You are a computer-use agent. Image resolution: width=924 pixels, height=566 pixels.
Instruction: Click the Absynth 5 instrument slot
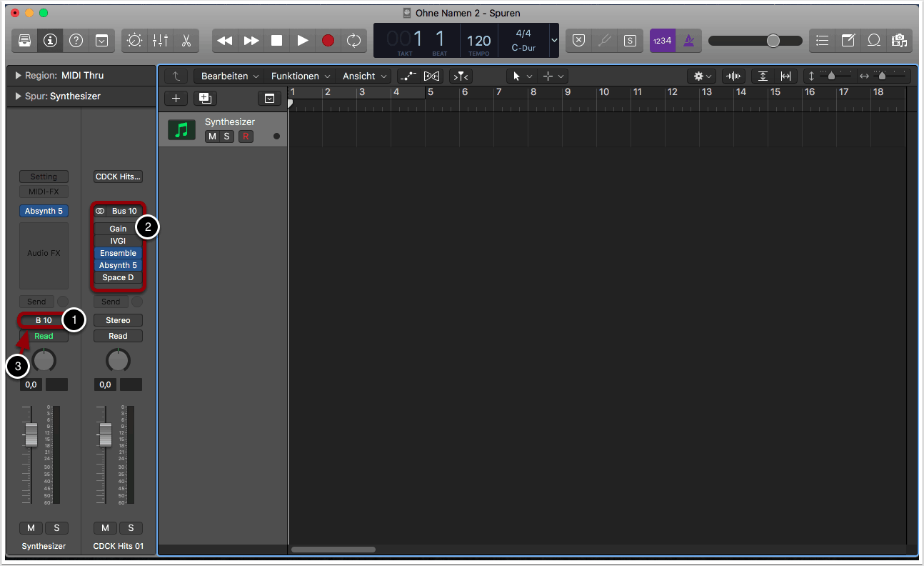coord(44,211)
